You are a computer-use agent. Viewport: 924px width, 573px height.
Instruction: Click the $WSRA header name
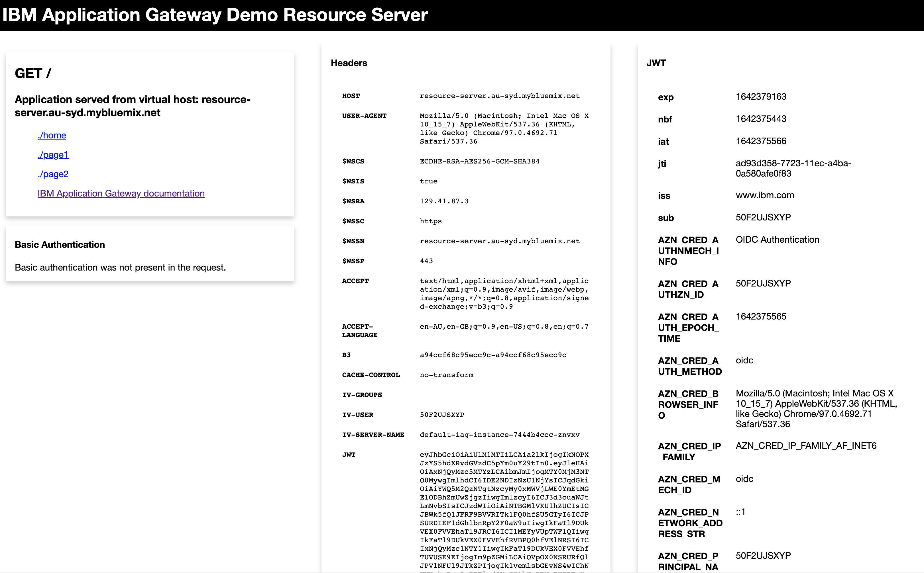[x=353, y=201]
